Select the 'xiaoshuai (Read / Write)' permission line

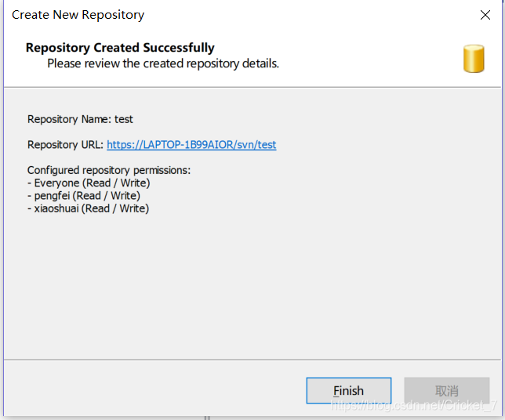(89, 208)
